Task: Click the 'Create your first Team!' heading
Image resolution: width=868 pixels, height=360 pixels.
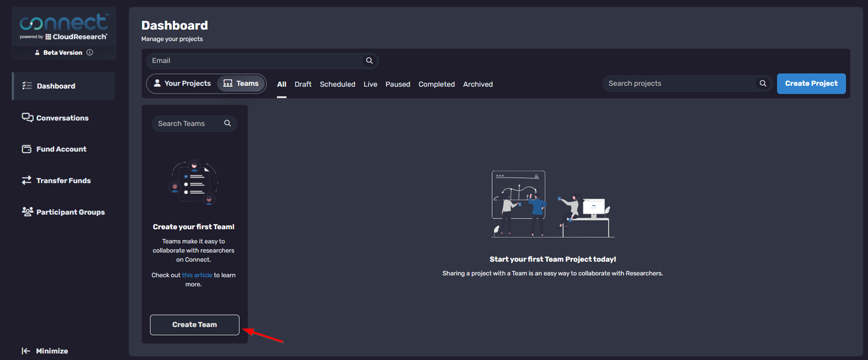Action: (x=193, y=227)
